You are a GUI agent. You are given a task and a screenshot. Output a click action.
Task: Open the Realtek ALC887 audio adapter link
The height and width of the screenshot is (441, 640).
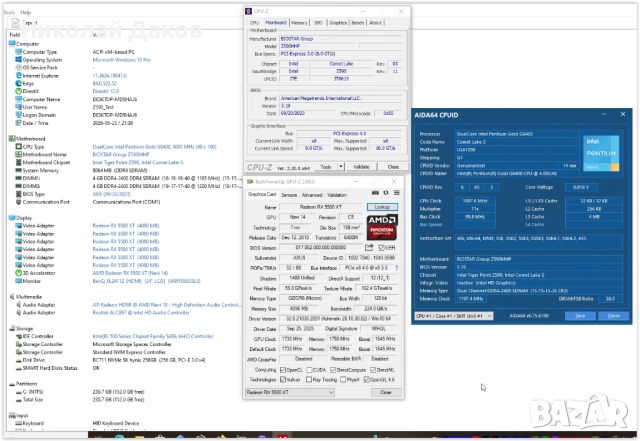141,312
